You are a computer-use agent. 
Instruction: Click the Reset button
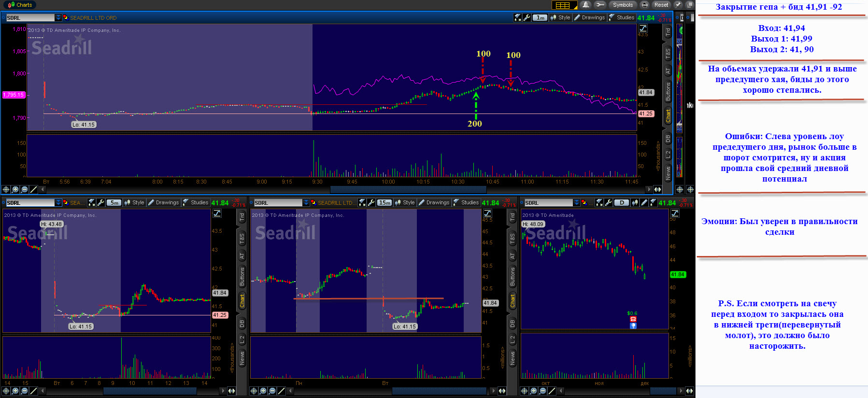pos(661,5)
